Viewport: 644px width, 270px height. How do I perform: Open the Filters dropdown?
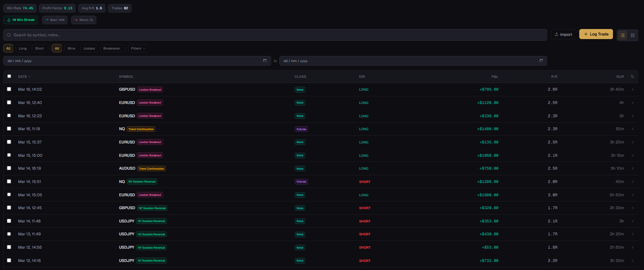pos(138,48)
